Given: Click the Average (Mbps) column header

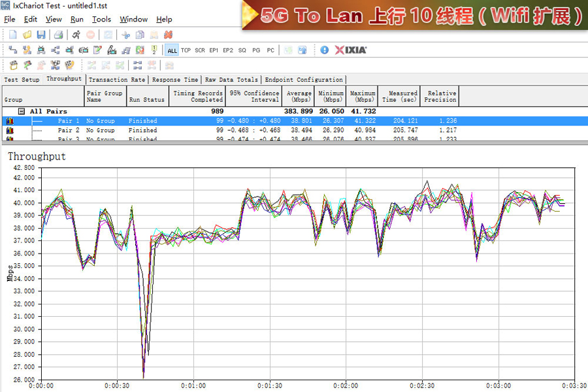Looking at the screenshot, I should [x=299, y=97].
